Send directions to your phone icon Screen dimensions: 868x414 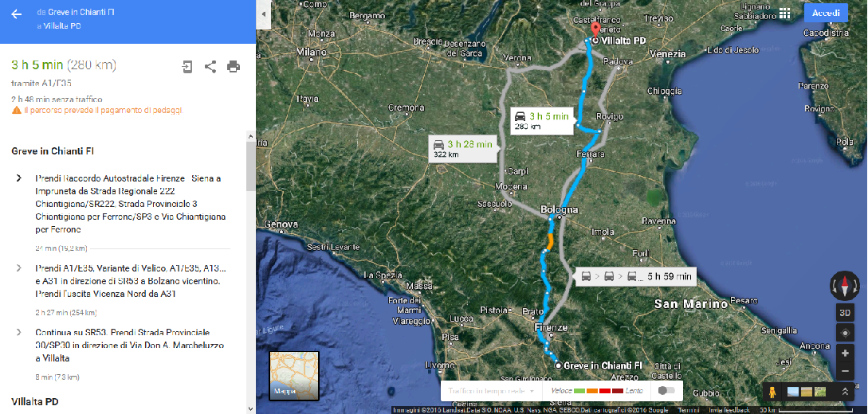[187, 67]
